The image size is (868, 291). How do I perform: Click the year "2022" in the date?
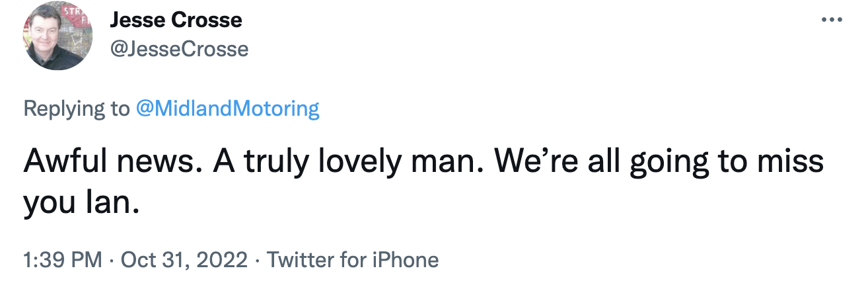(x=222, y=260)
